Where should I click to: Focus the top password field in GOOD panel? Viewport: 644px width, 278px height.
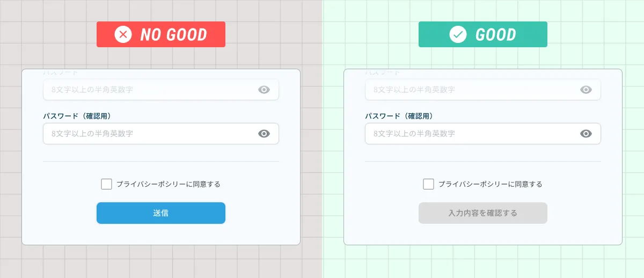pos(472,90)
